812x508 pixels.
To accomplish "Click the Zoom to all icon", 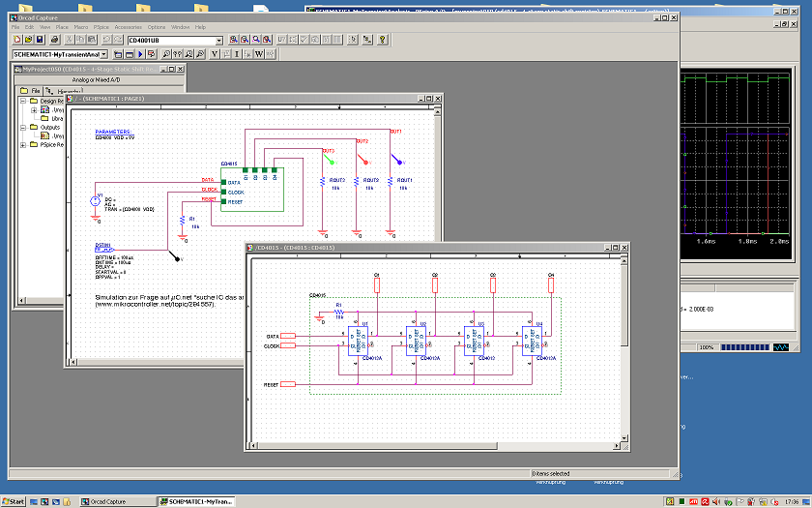I will click(267, 40).
